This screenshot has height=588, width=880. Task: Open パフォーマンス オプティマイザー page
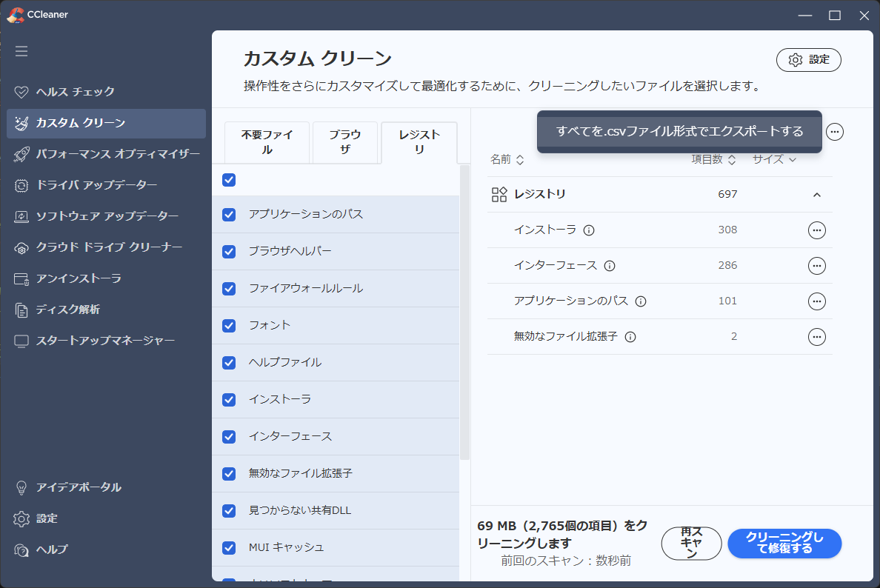106,154
